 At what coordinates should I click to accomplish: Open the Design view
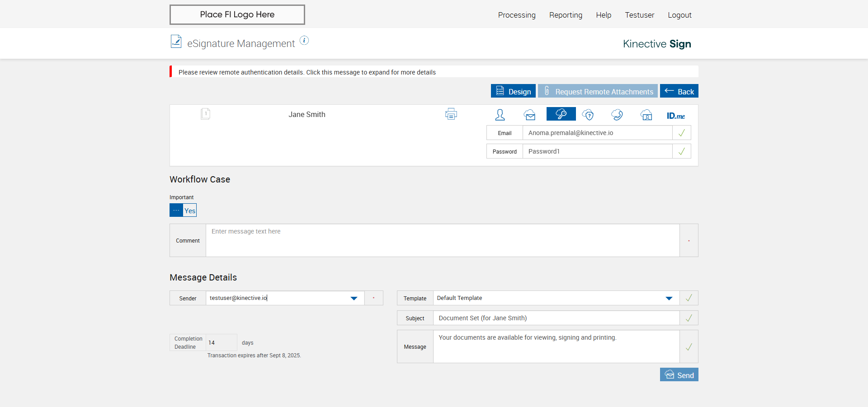click(513, 91)
